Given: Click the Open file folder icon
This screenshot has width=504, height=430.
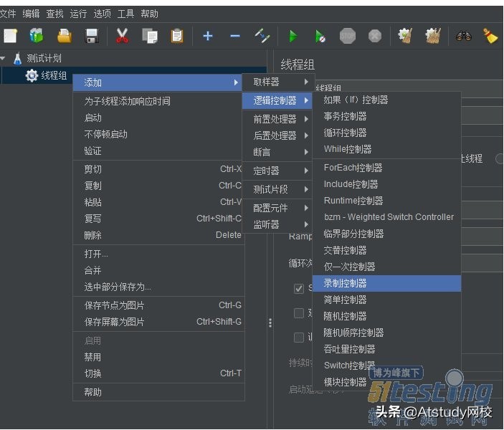Looking at the screenshot, I should 65,36.
